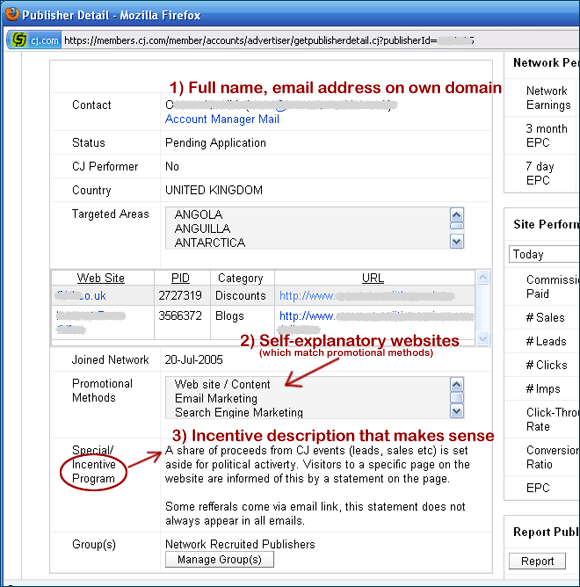The width and height of the screenshot is (580, 587).
Task: Click the websites table scroll down arrow
Action: [483, 339]
